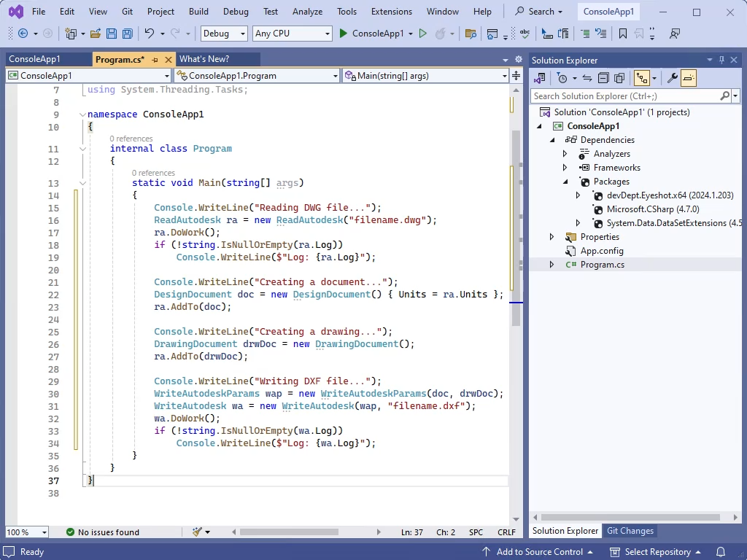Uncomment selected lines using toolbar icon

601,34
